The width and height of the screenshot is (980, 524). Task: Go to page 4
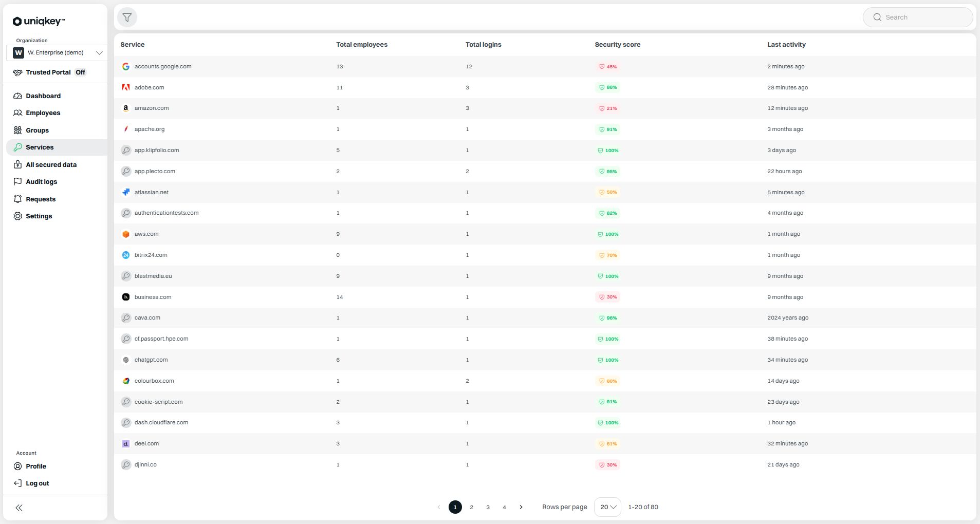pos(504,508)
